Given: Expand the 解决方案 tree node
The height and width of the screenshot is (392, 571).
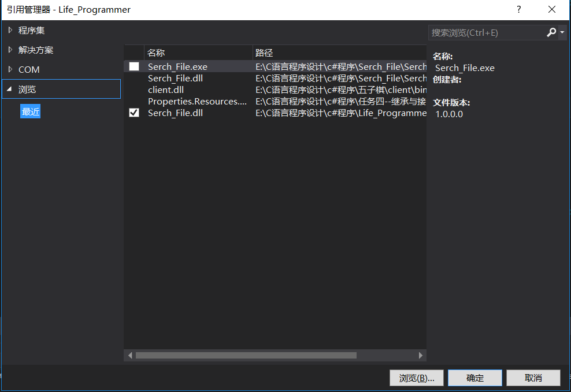Looking at the screenshot, I should point(10,50).
